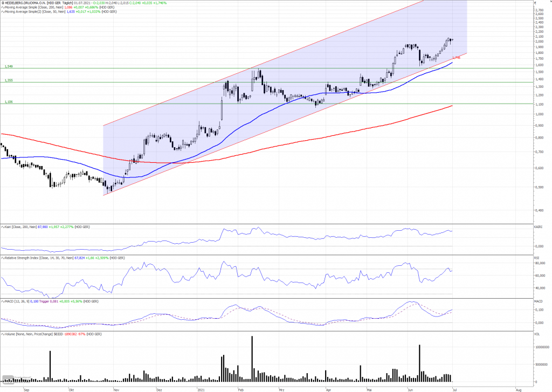The image size is (552, 392).
Task: Click the Kairi [Close, 200, Nein] indicator label
Action: (21, 227)
